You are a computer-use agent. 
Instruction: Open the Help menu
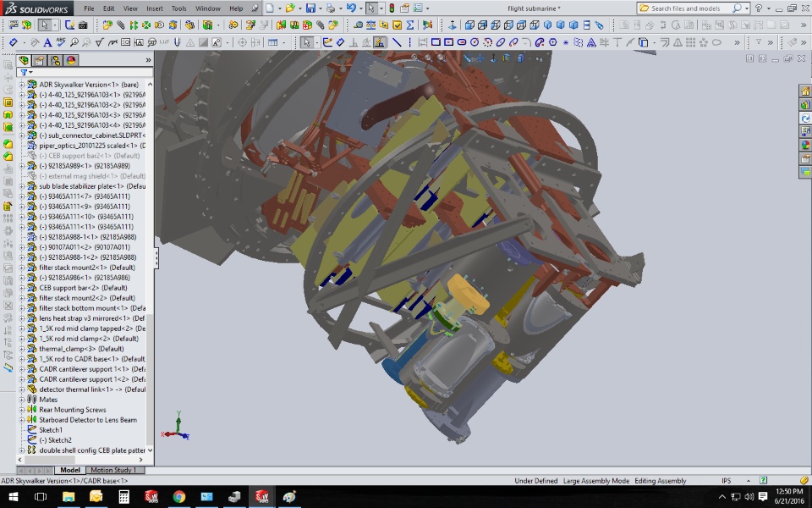[236, 8]
